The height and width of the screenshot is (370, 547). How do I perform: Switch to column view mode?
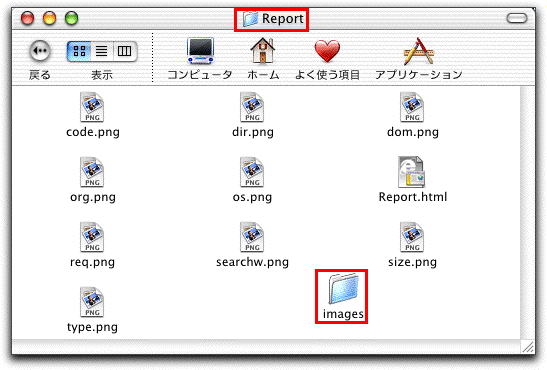pyautogui.click(x=125, y=51)
